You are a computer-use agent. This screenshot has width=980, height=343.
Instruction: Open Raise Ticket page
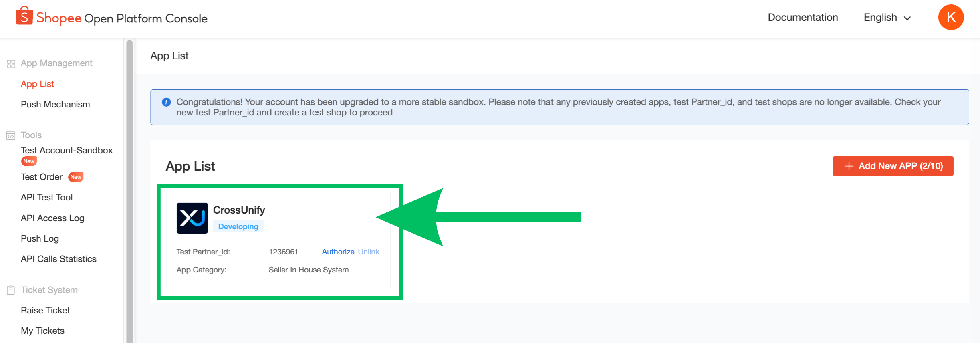(45, 310)
